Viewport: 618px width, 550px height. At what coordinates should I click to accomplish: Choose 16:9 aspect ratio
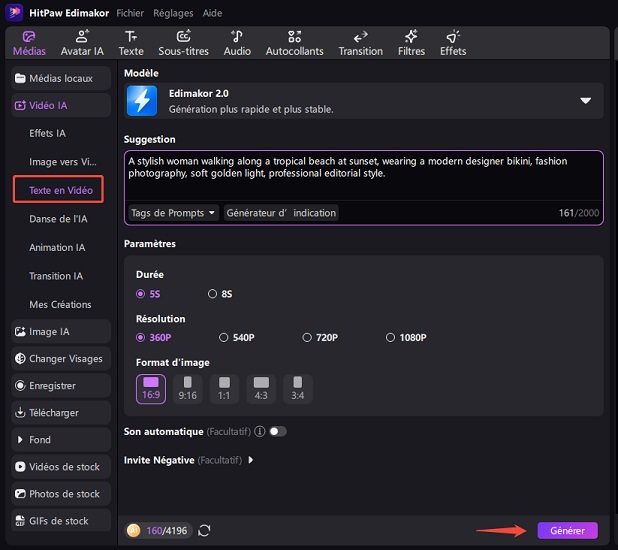(x=151, y=389)
